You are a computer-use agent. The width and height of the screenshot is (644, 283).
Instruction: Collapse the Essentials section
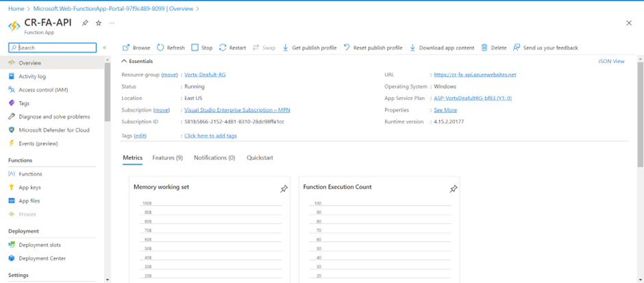125,62
